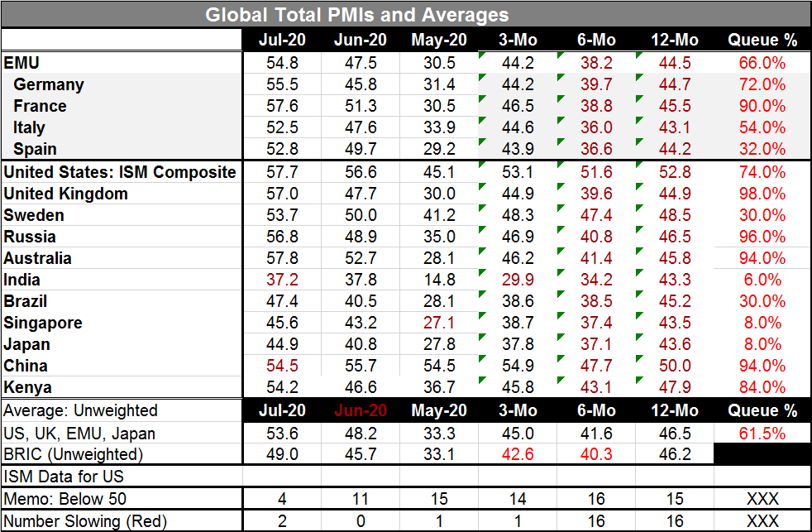The image size is (812, 532).
Task: Click EMU Jul-20 value 54.8
Action: click(x=282, y=63)
